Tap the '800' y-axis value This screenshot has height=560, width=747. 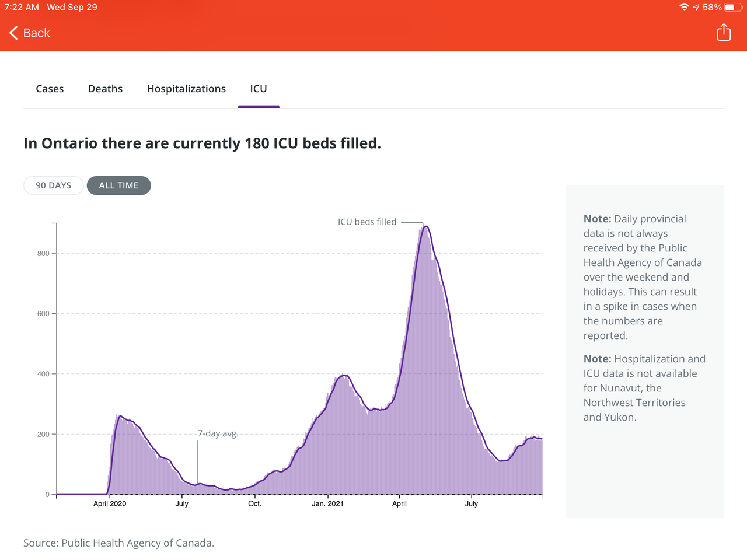pyautogui.click(x=43, y=253)
